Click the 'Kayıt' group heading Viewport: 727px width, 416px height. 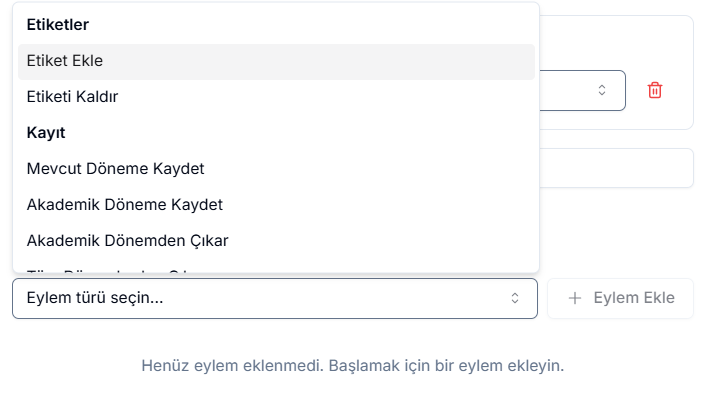(x=46, y=133)
